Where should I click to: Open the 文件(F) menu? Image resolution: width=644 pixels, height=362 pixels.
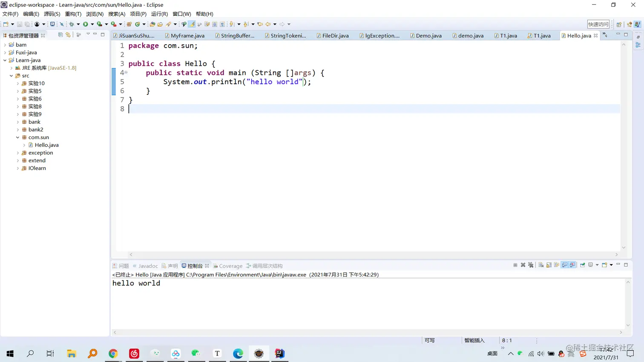coord(10,14)
